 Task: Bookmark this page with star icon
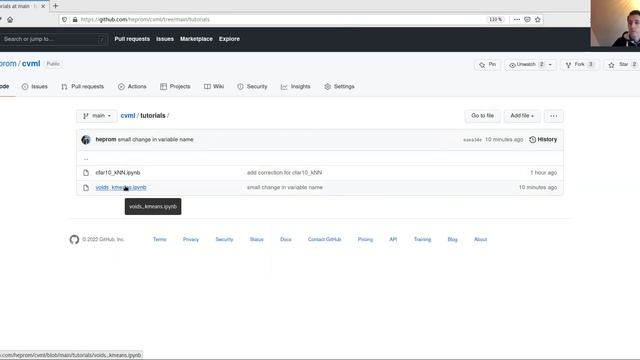point(538,20)
